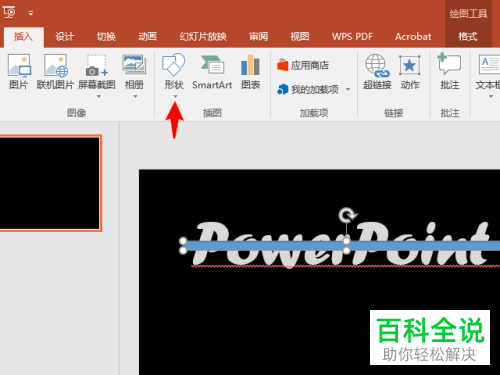Click the Photo Album (相册) icon
Viewport: 500px width, 375px height.
click(x=134, y=64)
